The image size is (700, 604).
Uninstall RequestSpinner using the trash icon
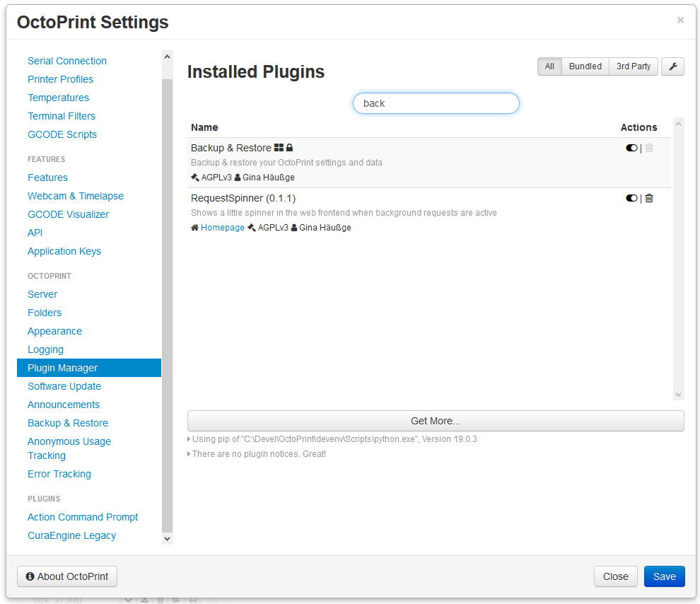tap(649, 198)
